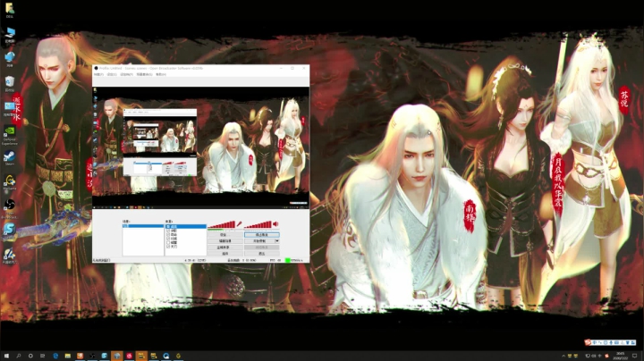
Task: Enable the unchecked source in Sources list
Action: tap(168, 242)
